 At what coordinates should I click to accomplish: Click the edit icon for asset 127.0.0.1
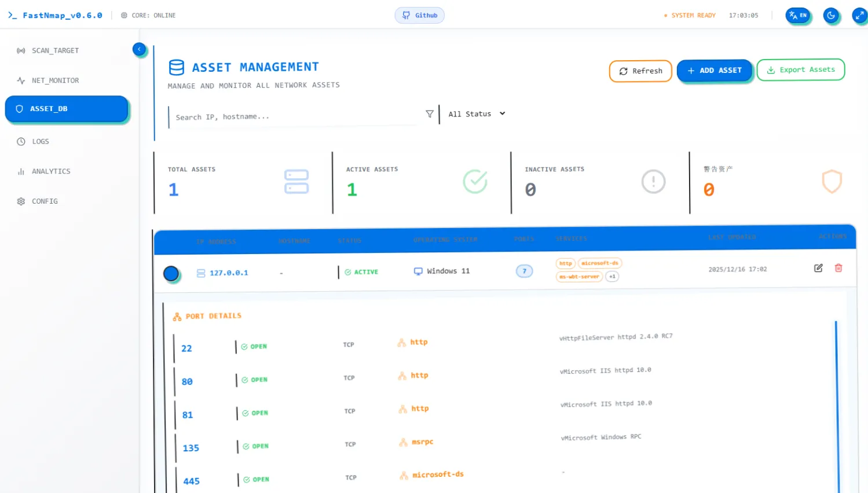(x=818, y=268)
